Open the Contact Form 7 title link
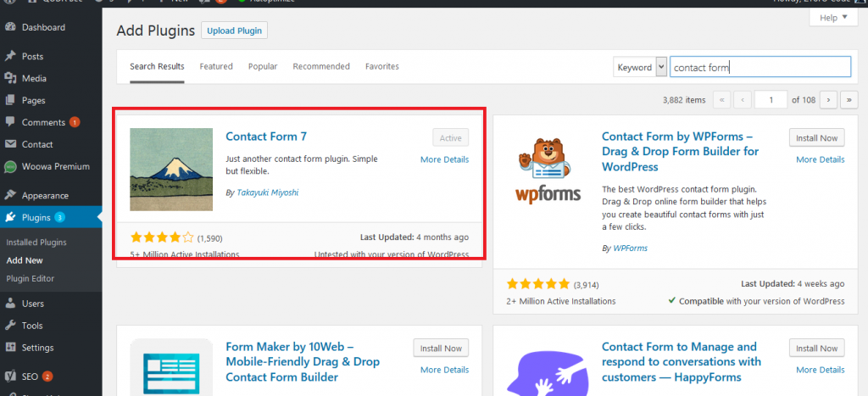This screenshot has width=868, height=396. 266,137
